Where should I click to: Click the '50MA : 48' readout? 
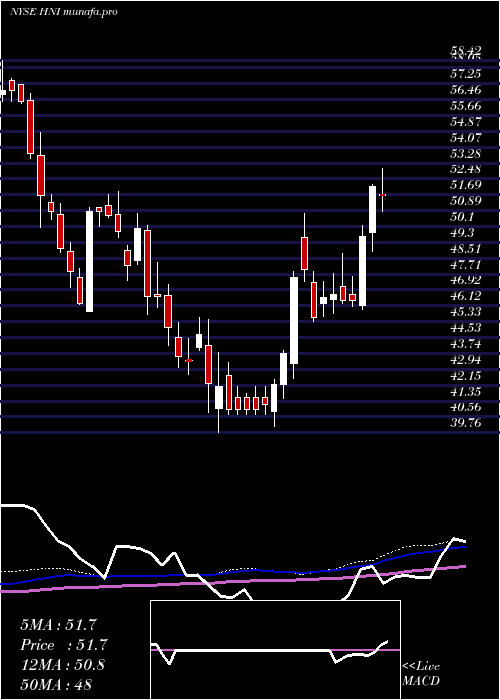(56, 684)
